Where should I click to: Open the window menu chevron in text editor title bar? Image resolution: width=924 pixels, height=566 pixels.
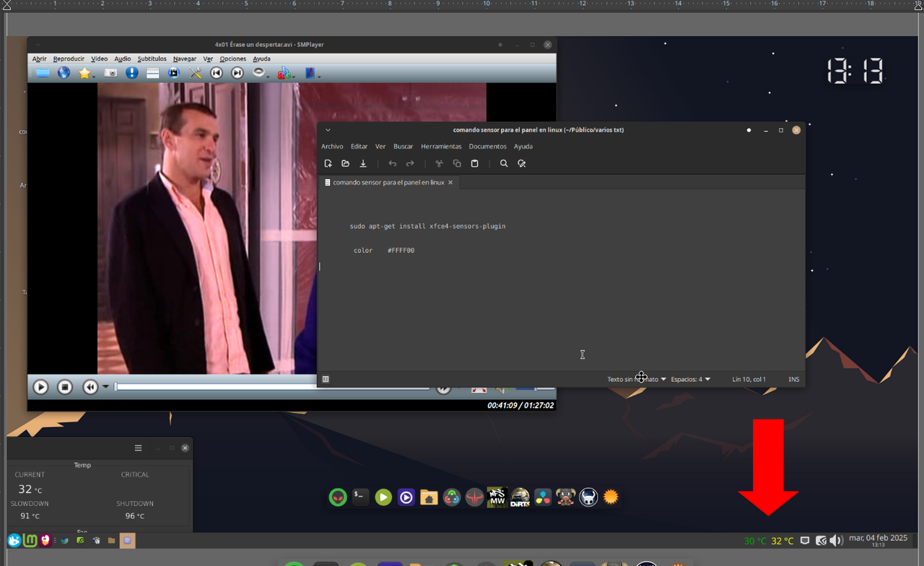click(x=328, y=131)
